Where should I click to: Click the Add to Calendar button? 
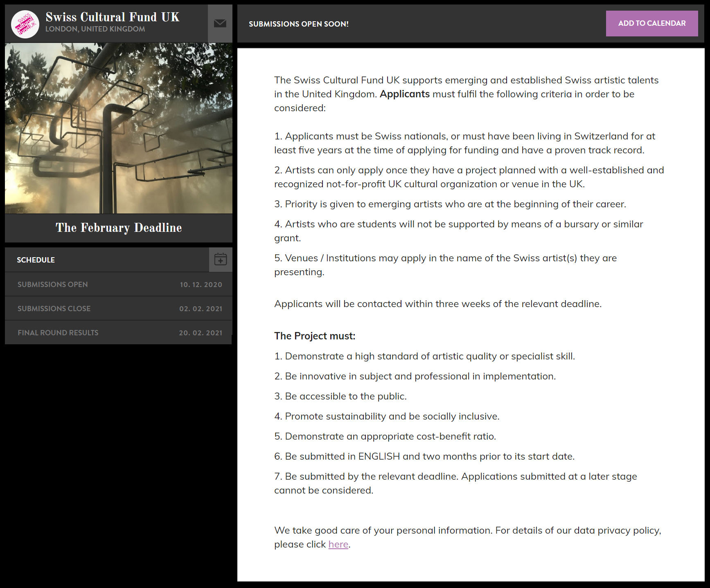coord(652,23)
